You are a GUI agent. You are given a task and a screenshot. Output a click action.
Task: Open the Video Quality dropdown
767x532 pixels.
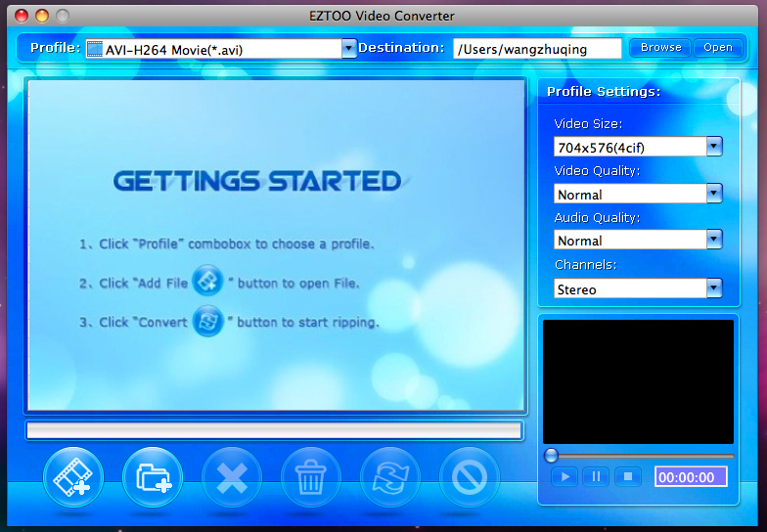(x=713, y=194)
